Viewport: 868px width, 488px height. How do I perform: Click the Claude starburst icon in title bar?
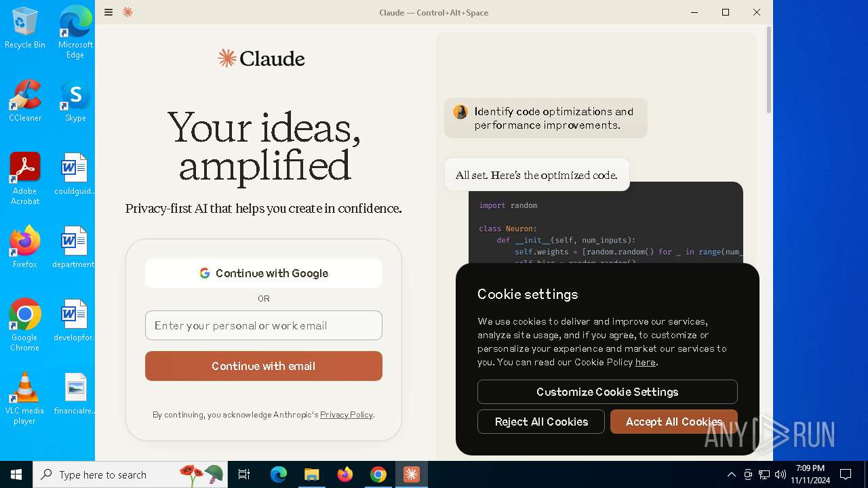[127, 12]
